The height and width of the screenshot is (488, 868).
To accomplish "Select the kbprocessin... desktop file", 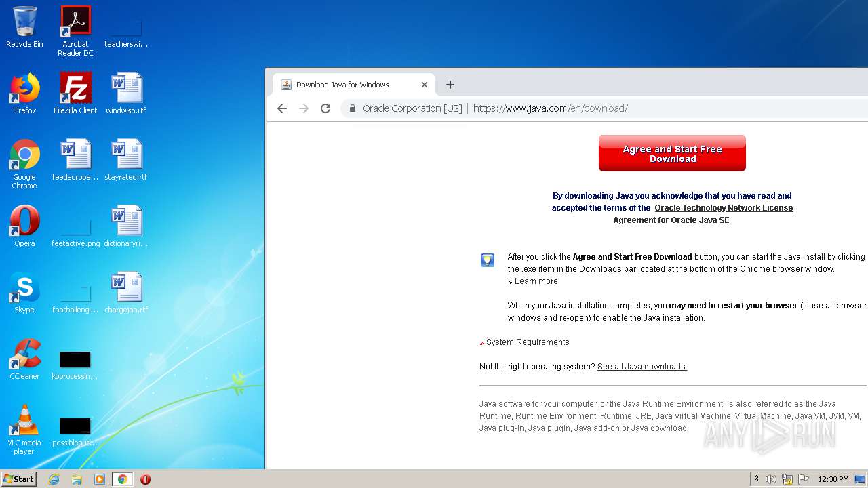I will click(x=75, y=365).
